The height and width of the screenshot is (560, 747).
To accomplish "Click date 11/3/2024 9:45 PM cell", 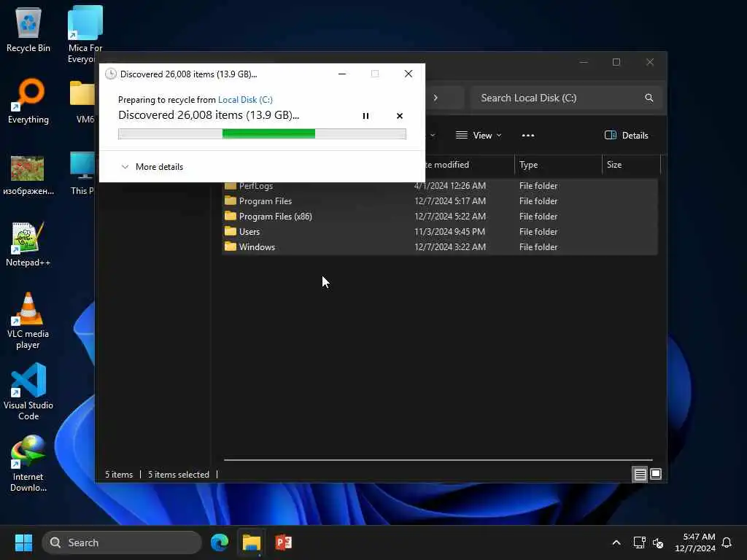I will pos(449,231).
